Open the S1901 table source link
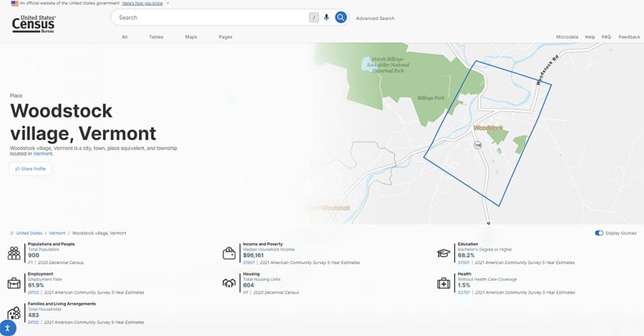 [x=249, y=262]
